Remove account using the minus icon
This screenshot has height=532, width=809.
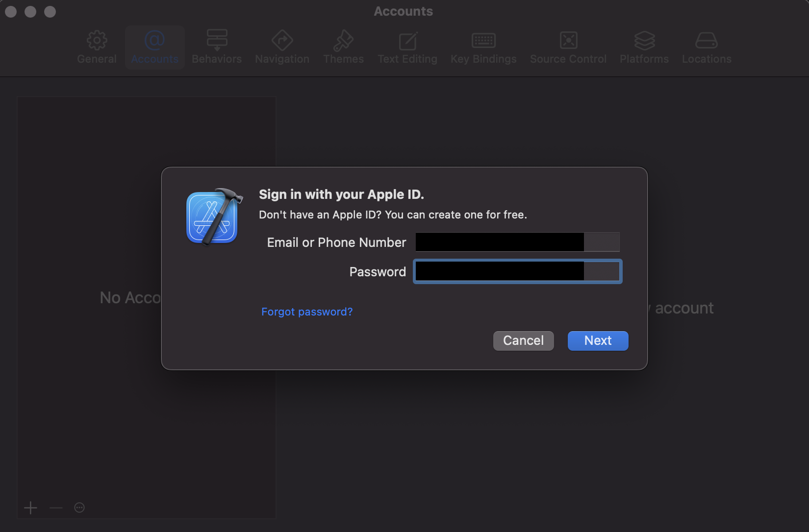(56, 508)
